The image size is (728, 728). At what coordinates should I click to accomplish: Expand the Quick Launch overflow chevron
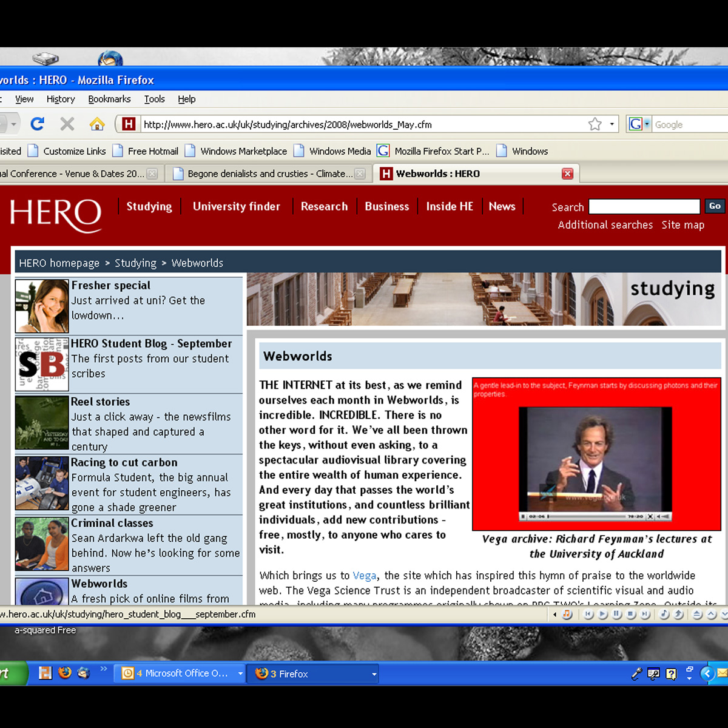click(x=103, y=669)
